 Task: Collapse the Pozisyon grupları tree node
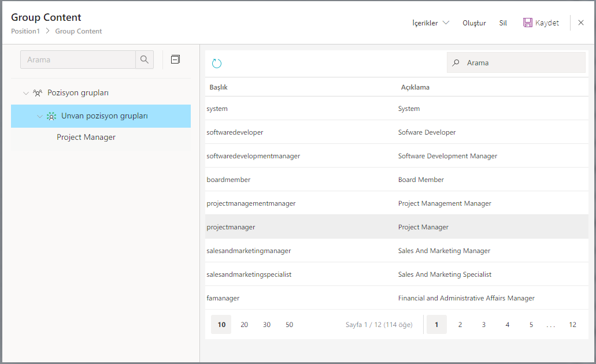pyautogui.click(x=25, y=93)
